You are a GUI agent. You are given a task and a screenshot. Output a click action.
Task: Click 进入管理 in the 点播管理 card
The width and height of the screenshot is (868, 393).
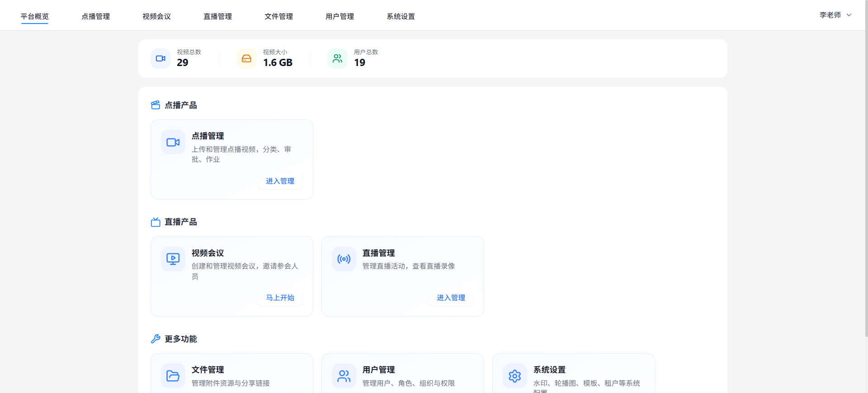click(x=280, y=181)
